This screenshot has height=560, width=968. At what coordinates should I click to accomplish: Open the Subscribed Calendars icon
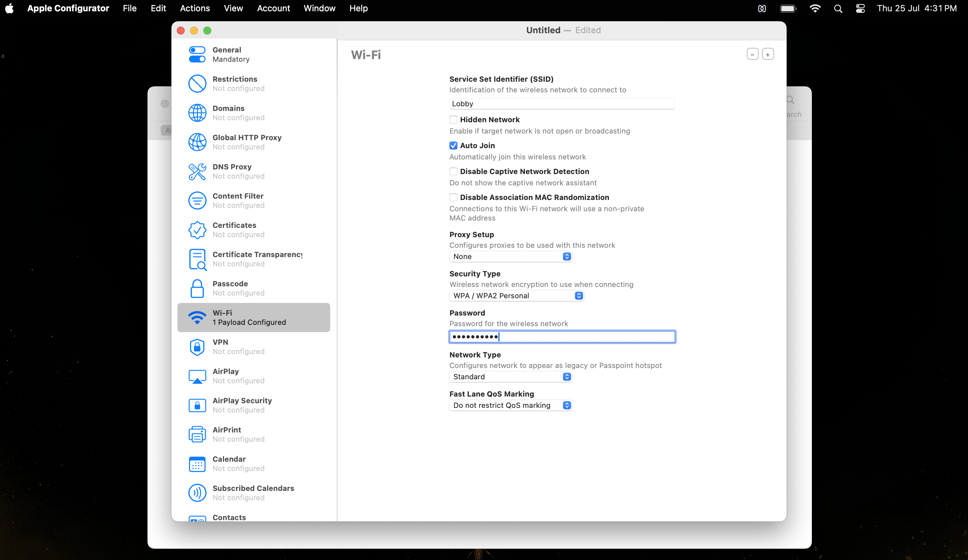[x=197, y=493]
